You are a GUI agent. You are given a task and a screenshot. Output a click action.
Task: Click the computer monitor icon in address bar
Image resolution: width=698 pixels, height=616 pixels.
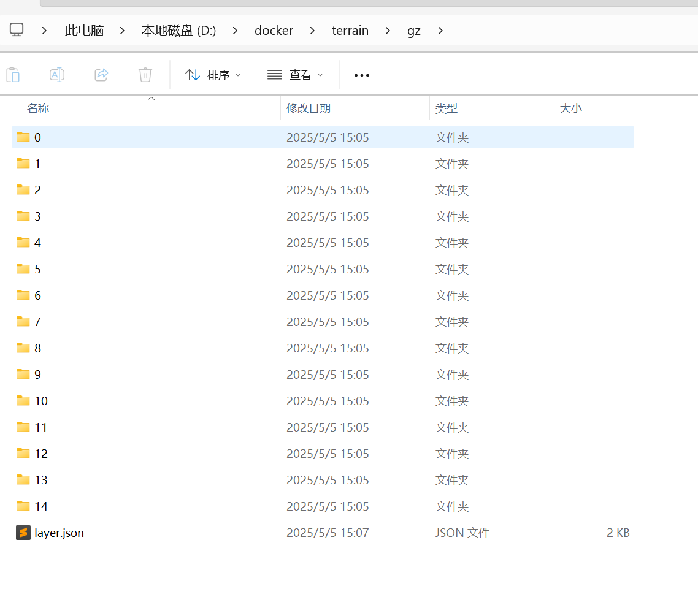coord(17,29)
